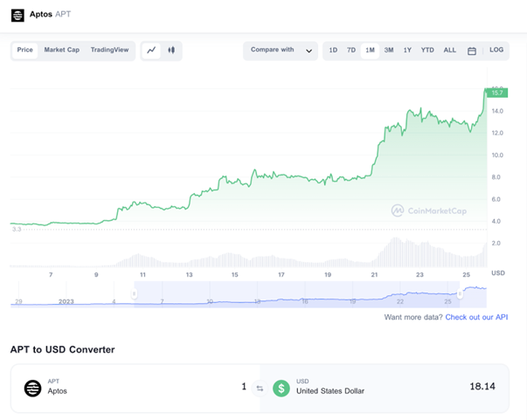The width and height of the screenshot is (527, 420).
Task: Click the green US dollar icon
Action: pyautogui.click(x=281, y=388)
